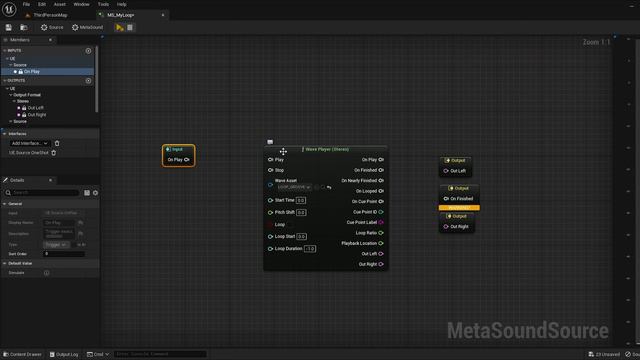Open the Output Log

point(64,354)
